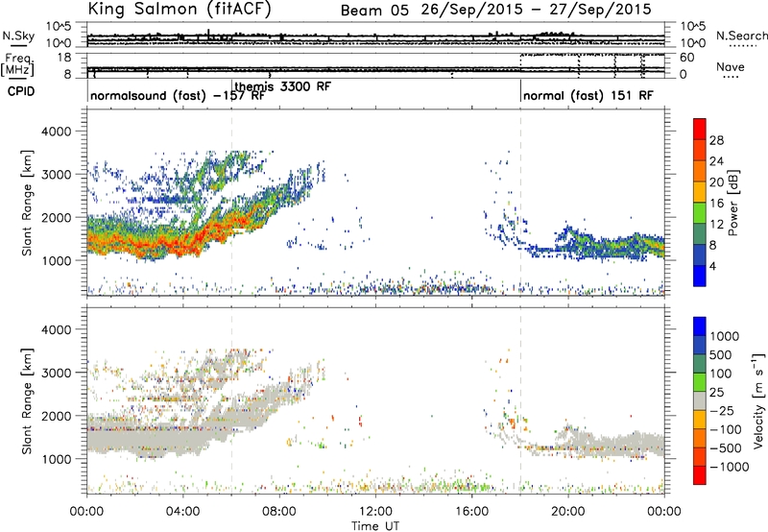Click 'Slant Range [km]' label of velocity panel
The width and height of the screenshot is (768, 532).
coord(27,401)
